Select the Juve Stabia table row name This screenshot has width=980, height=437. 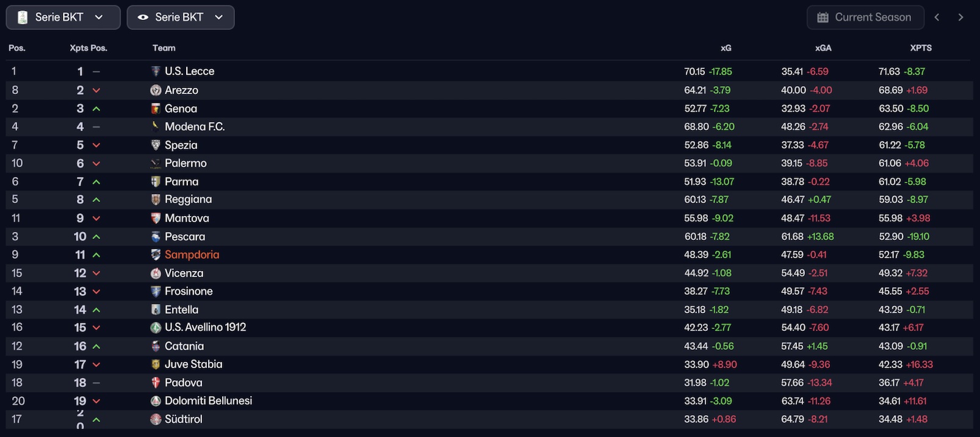point(193,364)
